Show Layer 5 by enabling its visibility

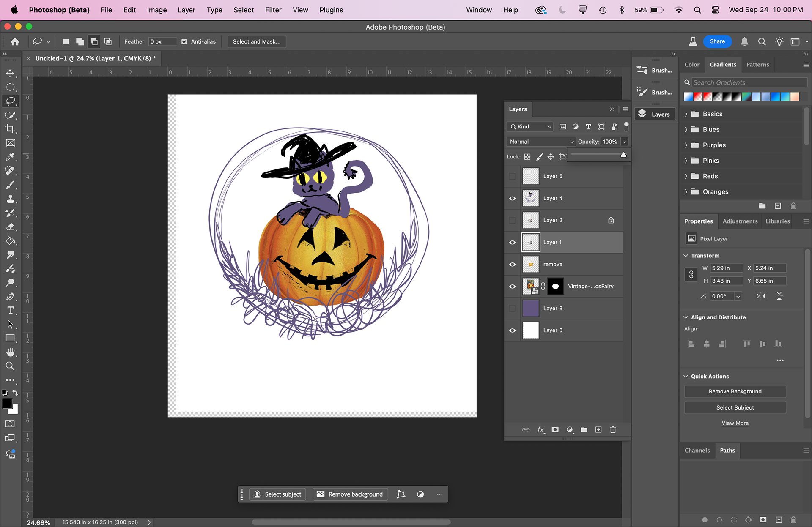click(x=512, y=177)
